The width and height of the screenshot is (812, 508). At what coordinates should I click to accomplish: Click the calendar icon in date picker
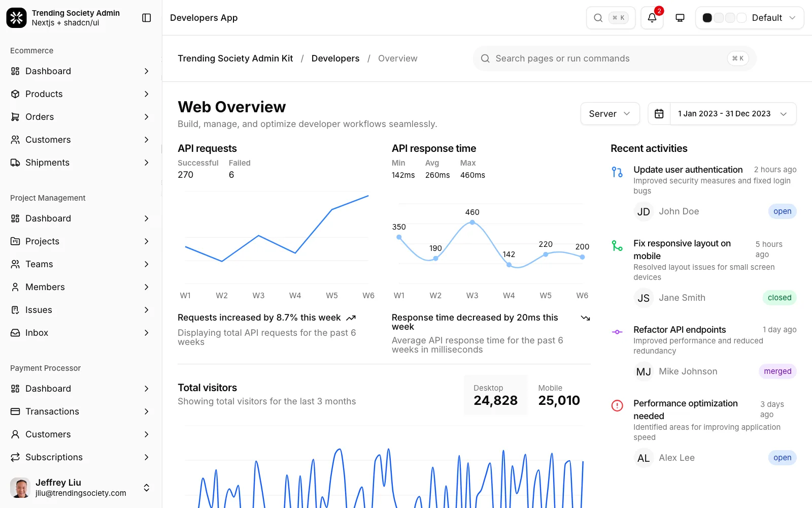tap(659, 114)
